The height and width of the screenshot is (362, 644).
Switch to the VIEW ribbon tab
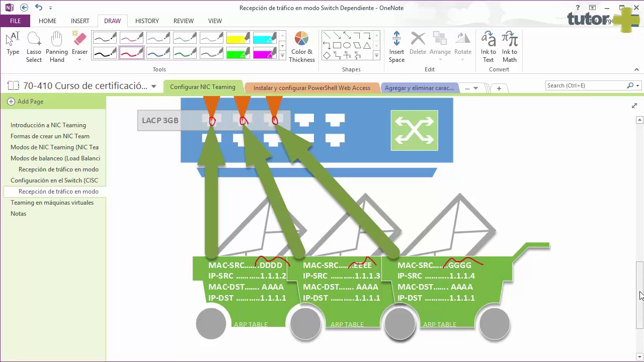(215, 21)
